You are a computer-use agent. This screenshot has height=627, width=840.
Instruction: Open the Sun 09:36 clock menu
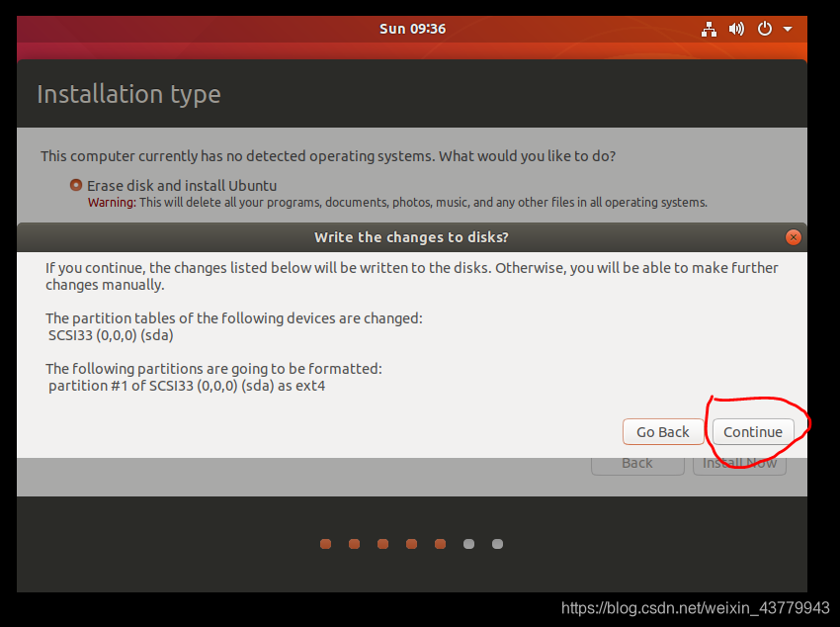point(412,29)
